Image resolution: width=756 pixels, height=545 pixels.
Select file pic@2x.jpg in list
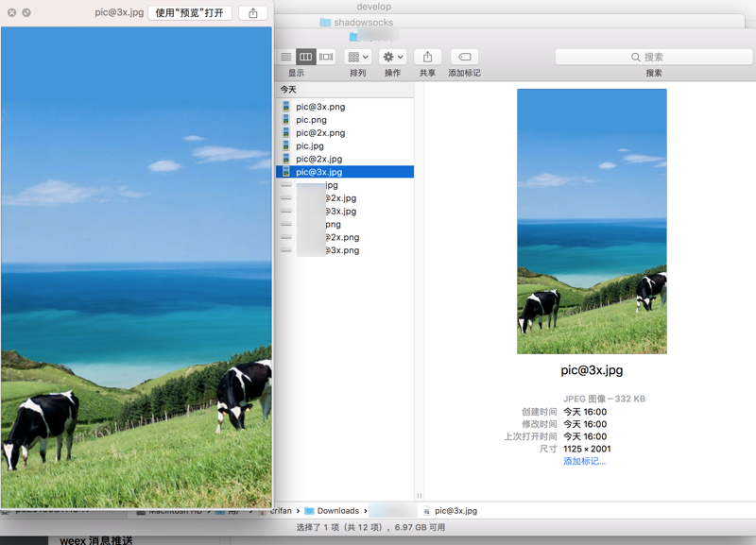(345, 159)
